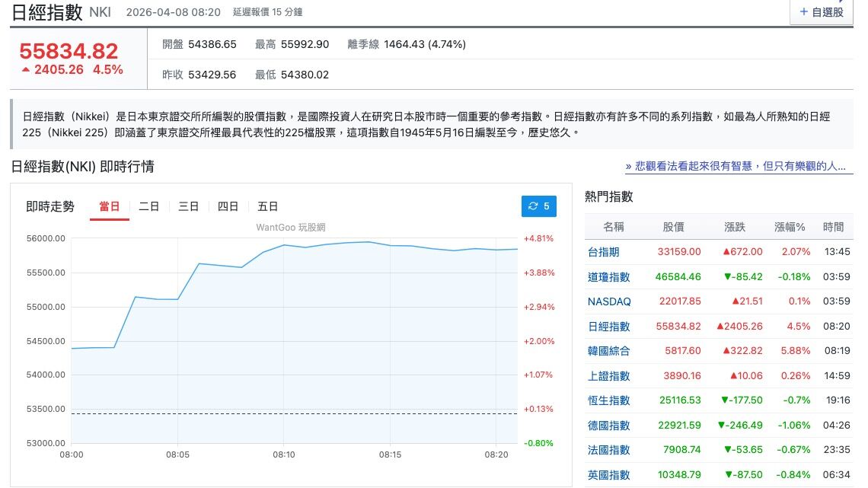Open 法國指數 index link

click(x=608, y=450)
